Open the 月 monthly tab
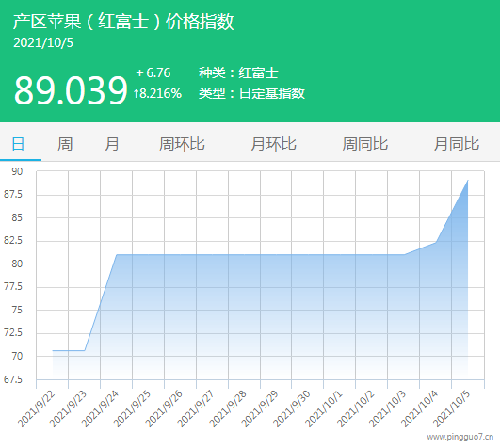This screenshot has height=448, width=500. tap(112, 144)
